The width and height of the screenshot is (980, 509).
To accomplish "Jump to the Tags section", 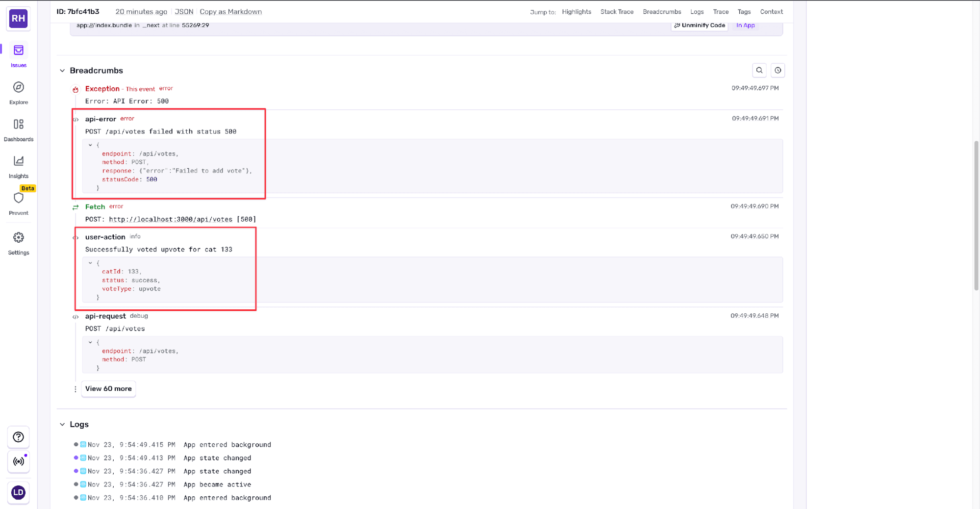I will coord(744,11).
